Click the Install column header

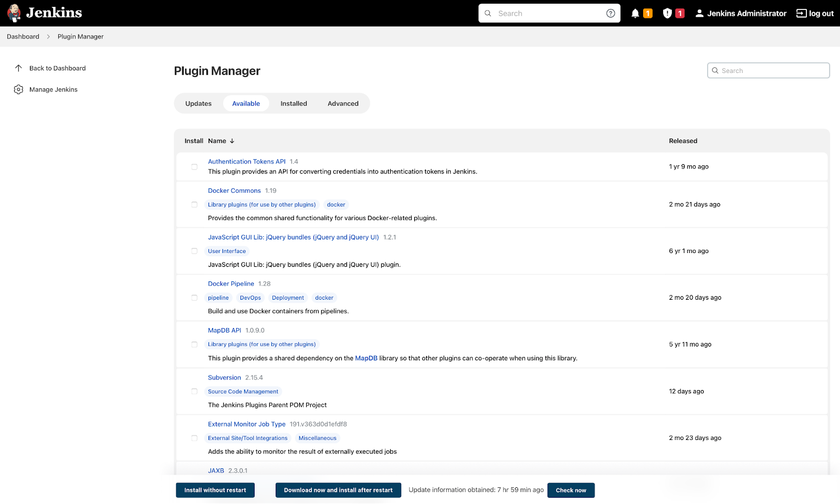pos(194,141)
